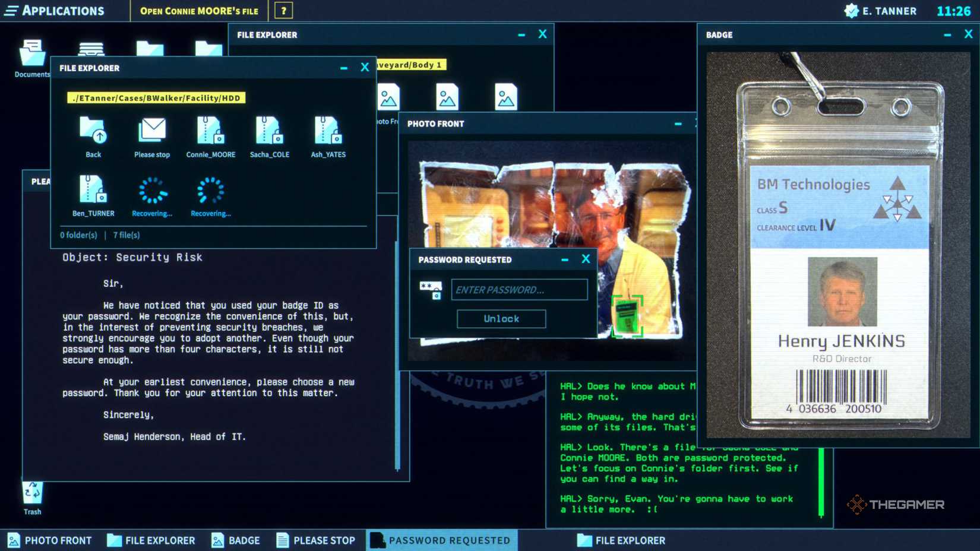Click the E. Tanner user icon

point(852,10)
